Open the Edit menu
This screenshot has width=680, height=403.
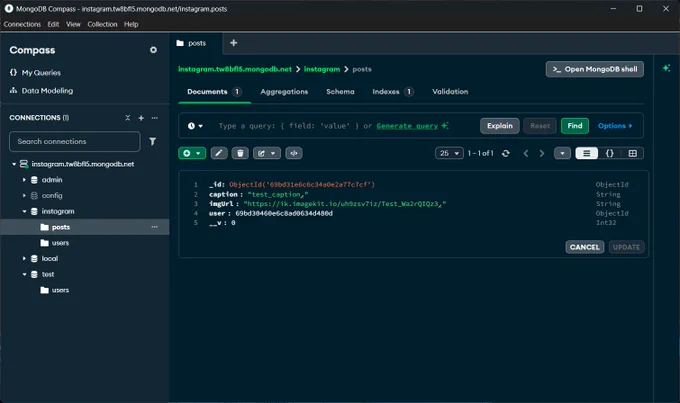tap(53, 24)
